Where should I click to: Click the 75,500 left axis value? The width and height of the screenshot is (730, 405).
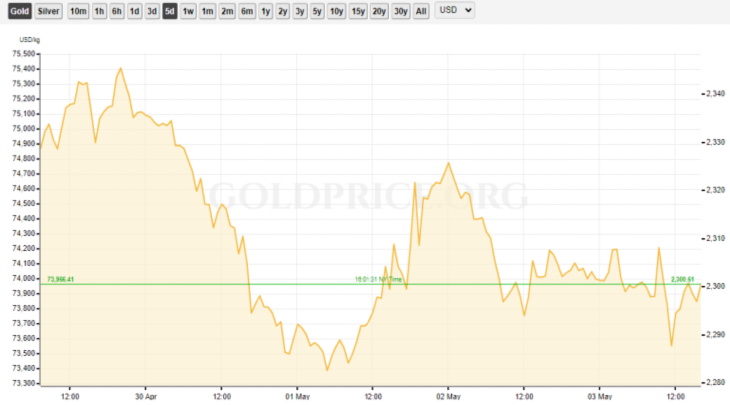[24, 54]
